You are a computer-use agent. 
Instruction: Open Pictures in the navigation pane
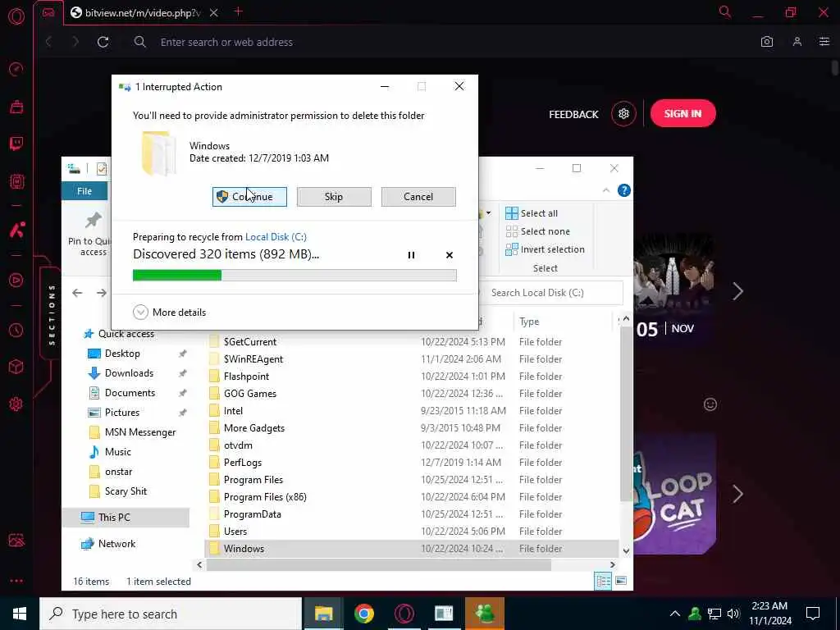pos(121,413)
